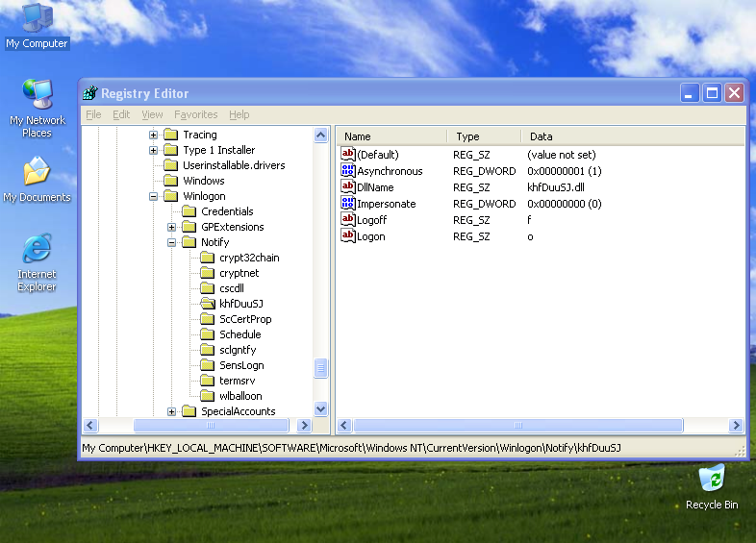This screenshot has width=756, height=543.
Task: Click the tree pane vertical scrollbar thumb
Action: (320, 369)
